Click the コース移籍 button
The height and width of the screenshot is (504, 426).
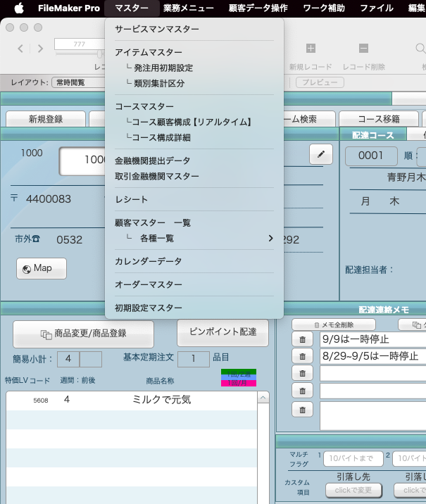click(379, 119)
